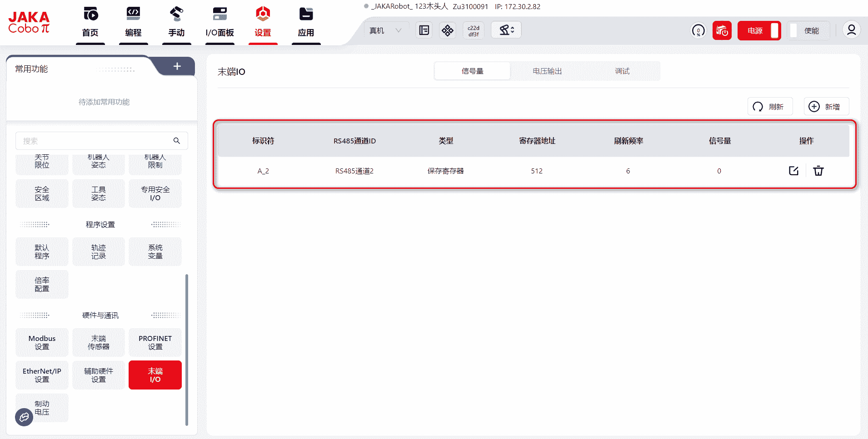868x439 pixels.
Task: Click the 新增 add button
Action: [x=826, y=107]
